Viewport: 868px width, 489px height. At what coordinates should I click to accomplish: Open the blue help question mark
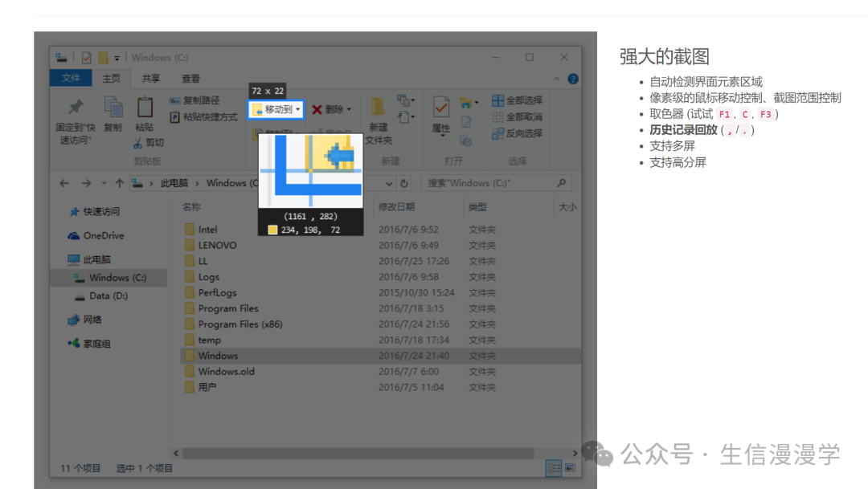click(573, 79)
